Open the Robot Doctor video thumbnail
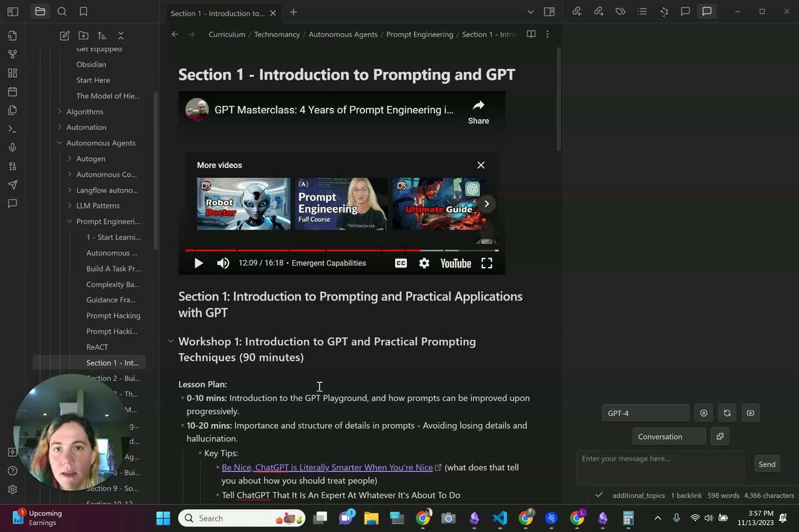Screen dimensions: 799x532 [243, 204]
